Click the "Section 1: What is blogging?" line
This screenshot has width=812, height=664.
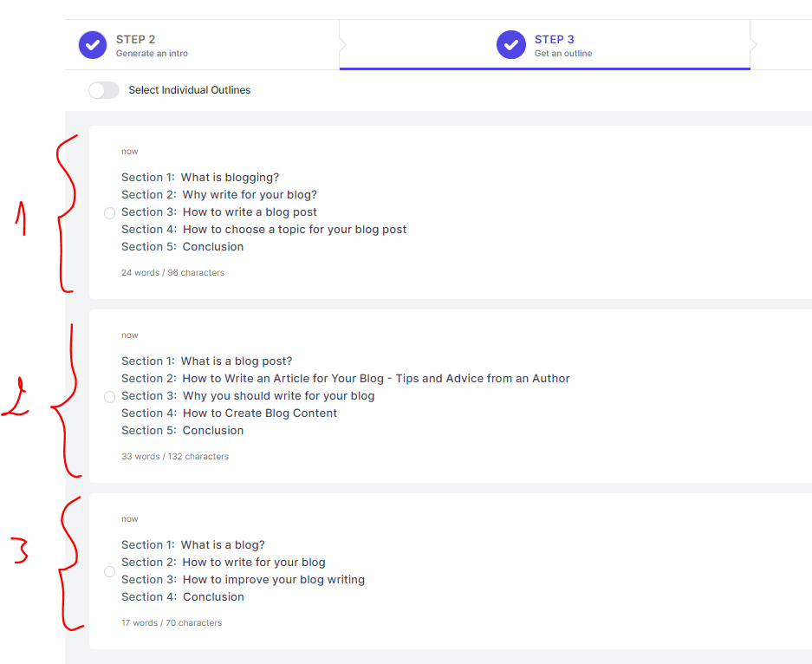click(200, 178)
